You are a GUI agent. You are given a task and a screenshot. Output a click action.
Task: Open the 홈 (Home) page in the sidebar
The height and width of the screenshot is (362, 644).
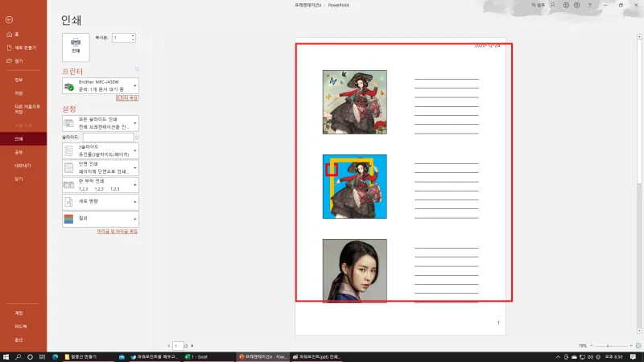pos(23,35)
